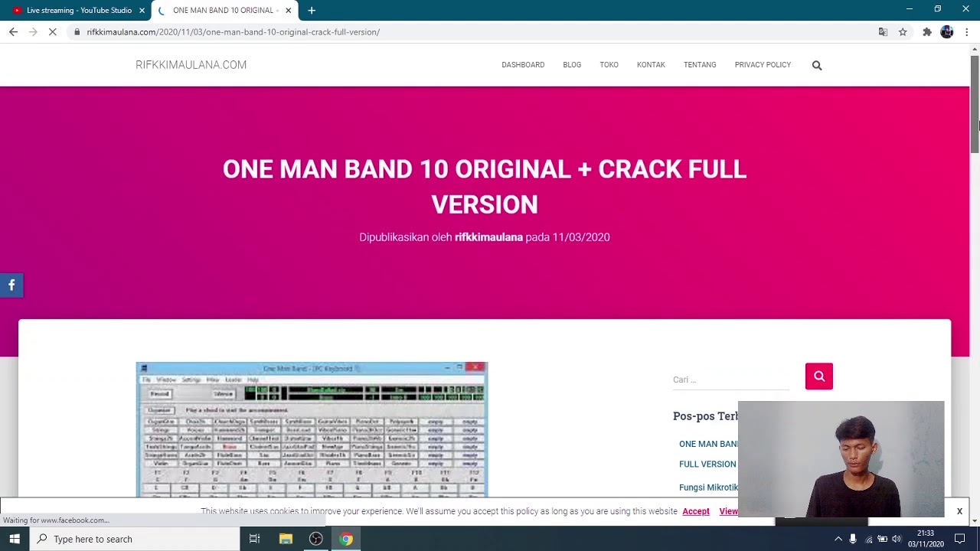980x551 pixels.
Task: Click the One Man Band screenshot image
Action: point(312,429)
